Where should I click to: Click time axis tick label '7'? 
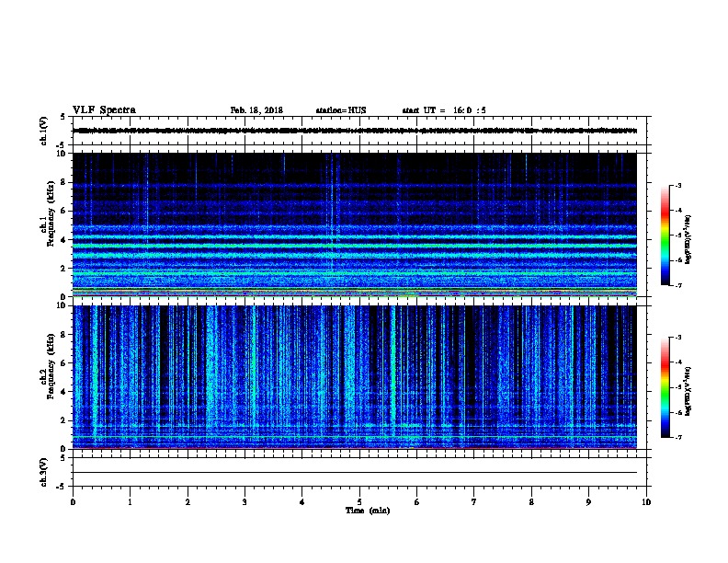474,501
